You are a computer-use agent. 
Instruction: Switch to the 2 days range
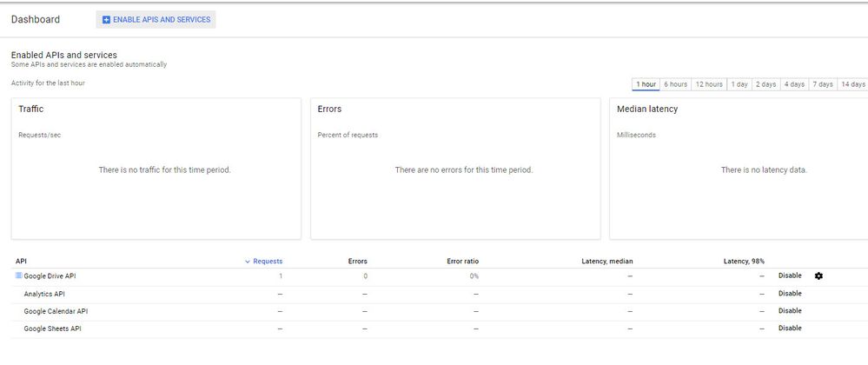click(x=765, y=84)
